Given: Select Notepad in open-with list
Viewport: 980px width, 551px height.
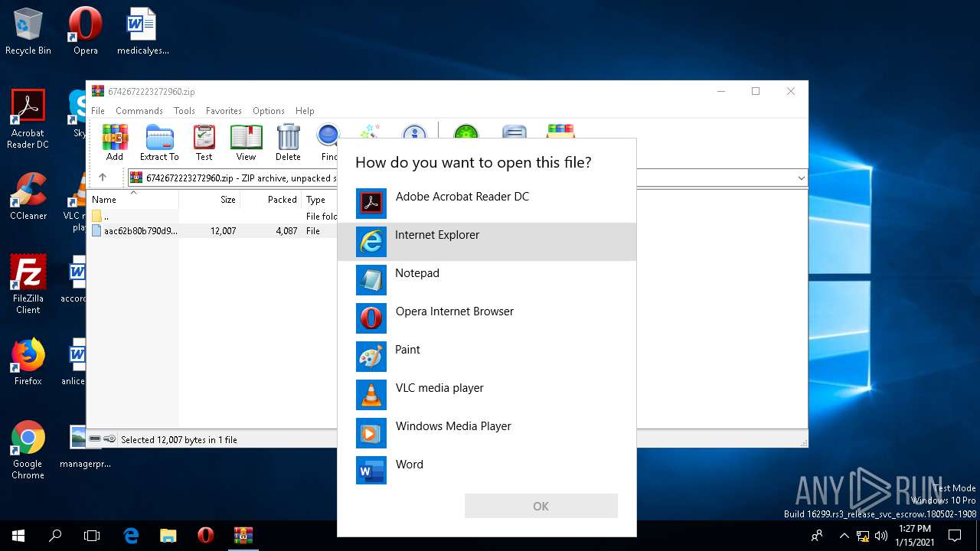Looking at the screenshot, I should pyautogui.click(x=487, y=280).
